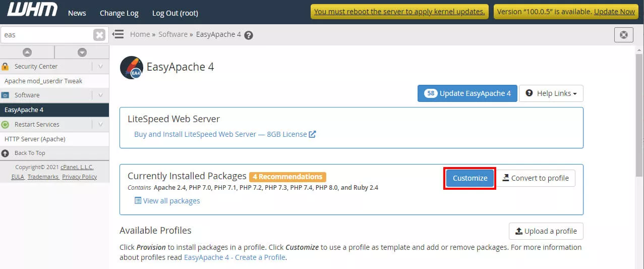Open the EULA link

click(x=18, y=177)
